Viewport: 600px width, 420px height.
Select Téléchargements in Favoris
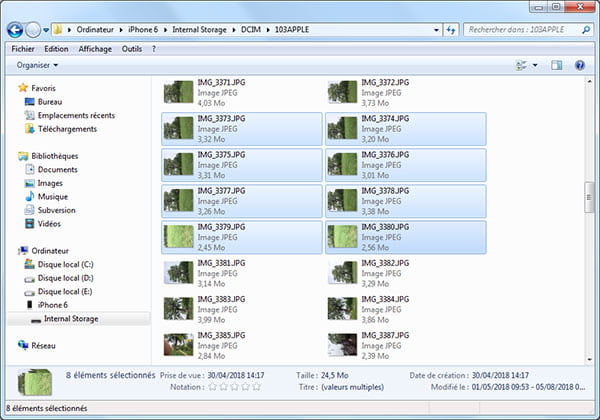(67, 129)
